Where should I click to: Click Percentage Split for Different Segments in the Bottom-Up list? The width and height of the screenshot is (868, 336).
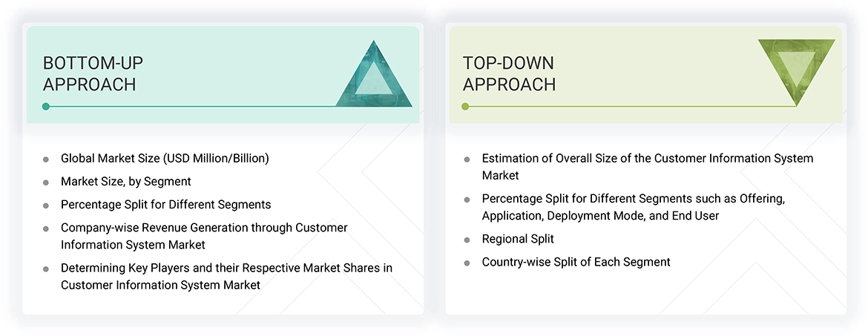tap(165, 205)
